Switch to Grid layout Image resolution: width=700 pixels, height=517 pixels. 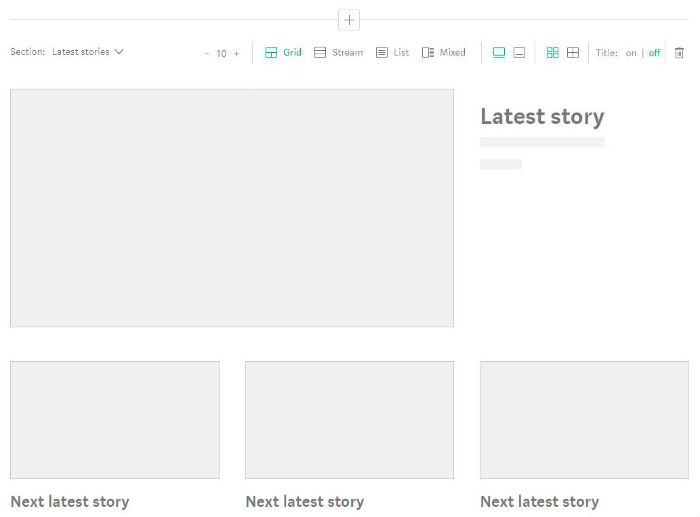[283, 53]
